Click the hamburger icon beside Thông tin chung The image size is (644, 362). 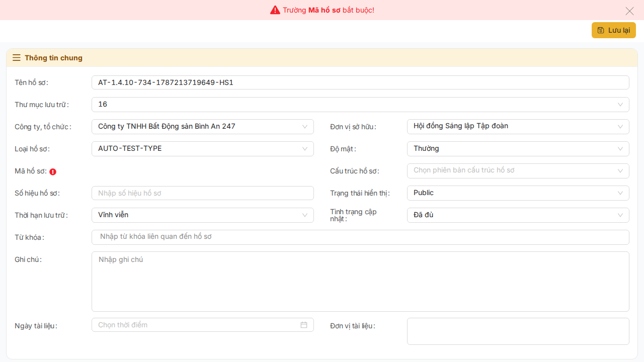(x=17, y=58)
